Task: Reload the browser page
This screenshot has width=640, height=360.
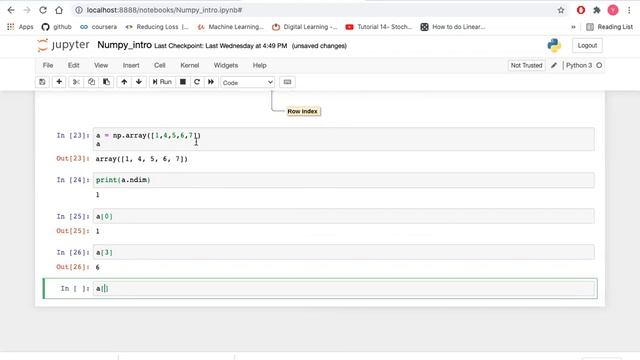Action: tap(43, 10)
